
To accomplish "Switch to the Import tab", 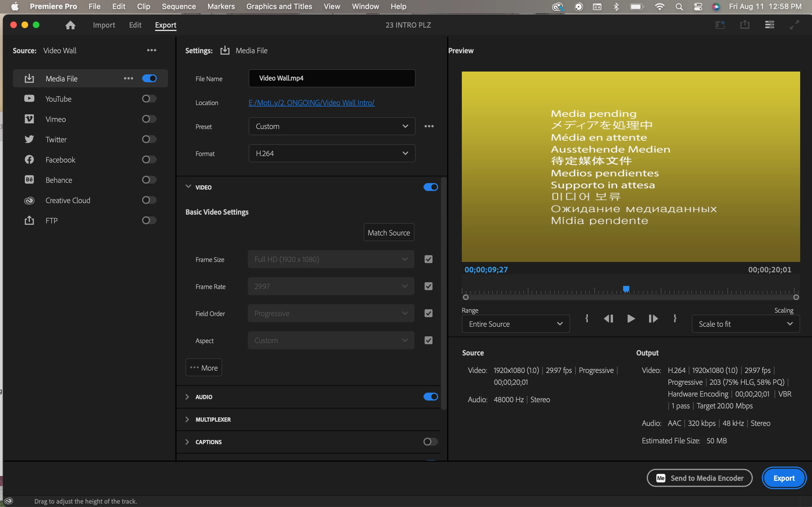I will point(104,25).
